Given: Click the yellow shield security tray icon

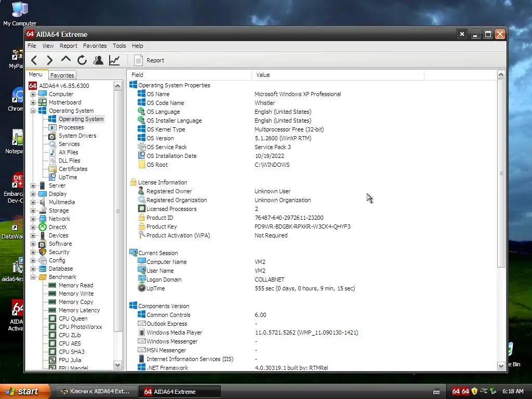Looking at the screenshot, I should (474, 391).
